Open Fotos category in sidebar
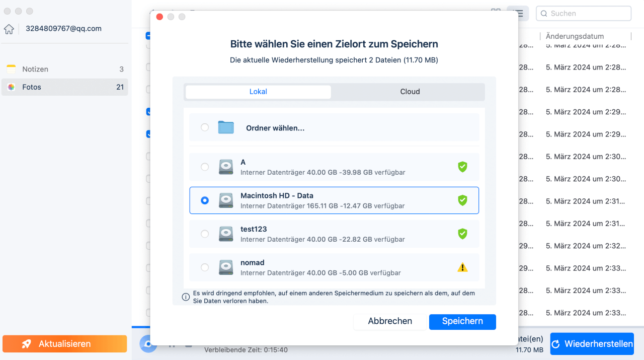644x360 pixels. [x=64, y=87]
